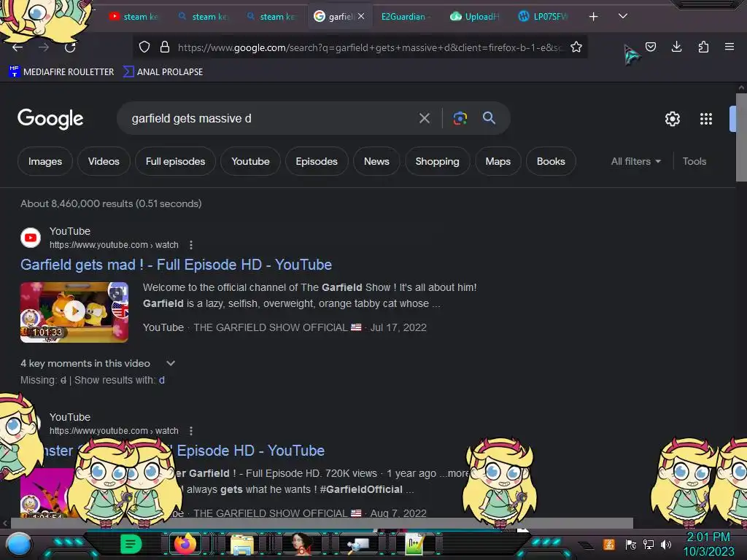747x560 pixels.
Task: Open the All filters dropdown
Action: coord(635,161)
